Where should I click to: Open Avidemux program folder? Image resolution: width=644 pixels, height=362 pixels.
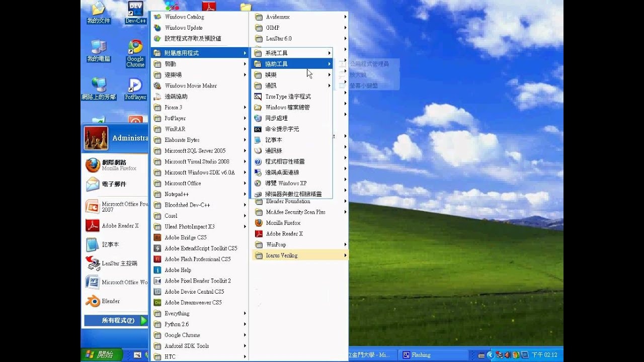click(300, 17)
